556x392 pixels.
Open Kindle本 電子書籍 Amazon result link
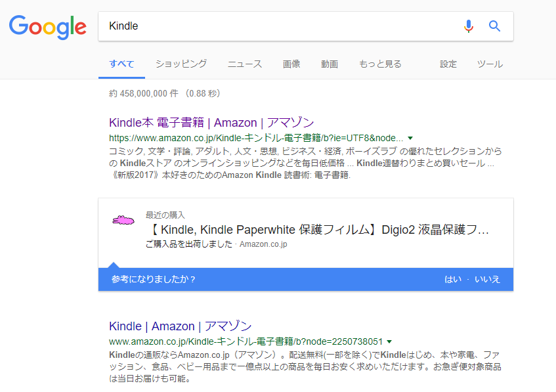(x=211, y=123)
